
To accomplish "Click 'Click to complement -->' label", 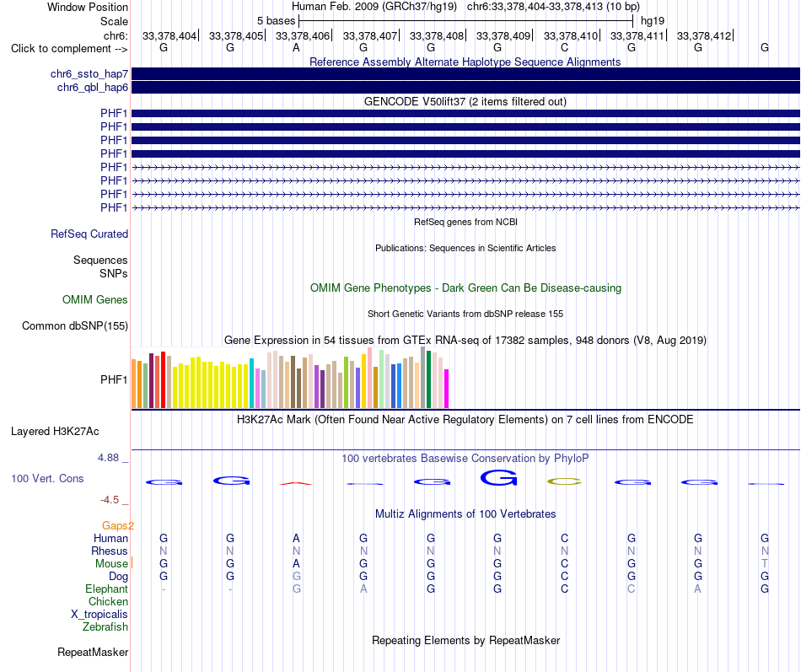I will click(x=69, y=49).
